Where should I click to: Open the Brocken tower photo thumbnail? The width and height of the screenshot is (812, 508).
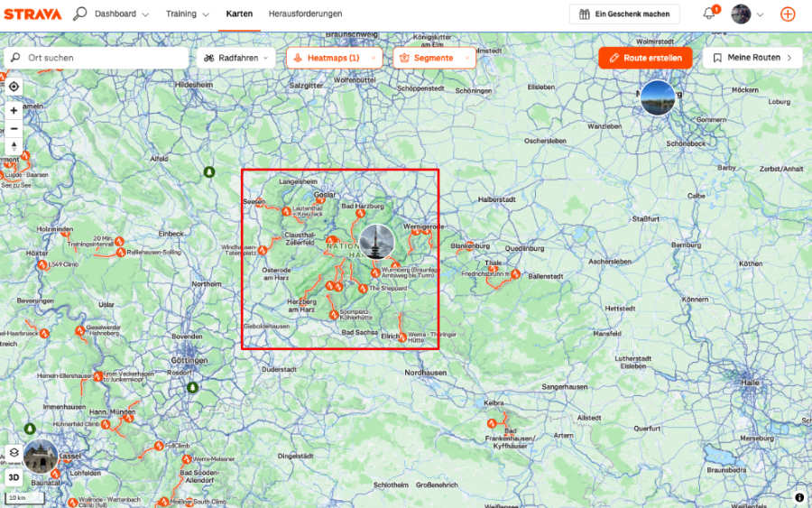pyautogui.click(x=377, y=241)
